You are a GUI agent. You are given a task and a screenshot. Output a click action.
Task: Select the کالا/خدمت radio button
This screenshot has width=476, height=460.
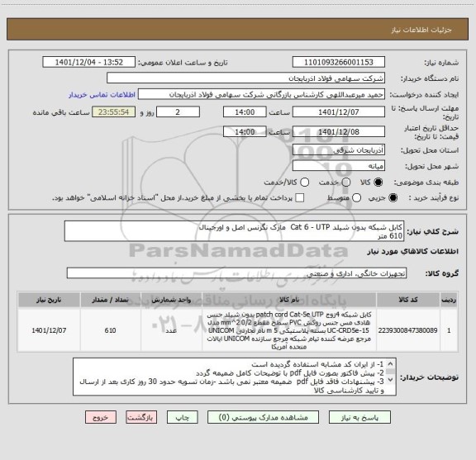point(304,182)
